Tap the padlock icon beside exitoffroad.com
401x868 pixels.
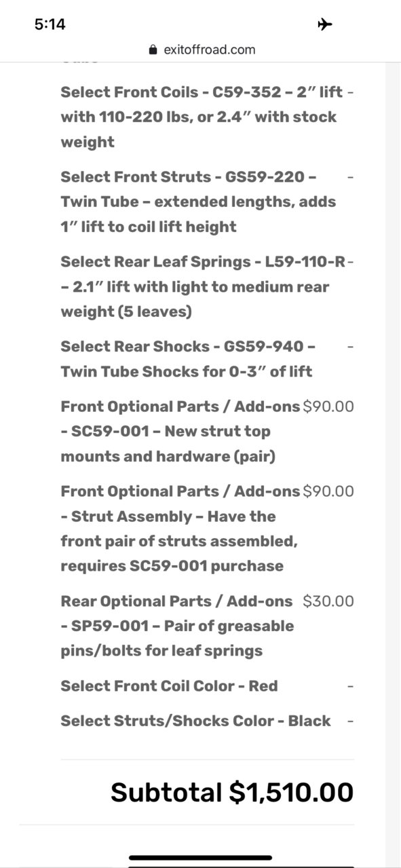click(x=153, y=50)
